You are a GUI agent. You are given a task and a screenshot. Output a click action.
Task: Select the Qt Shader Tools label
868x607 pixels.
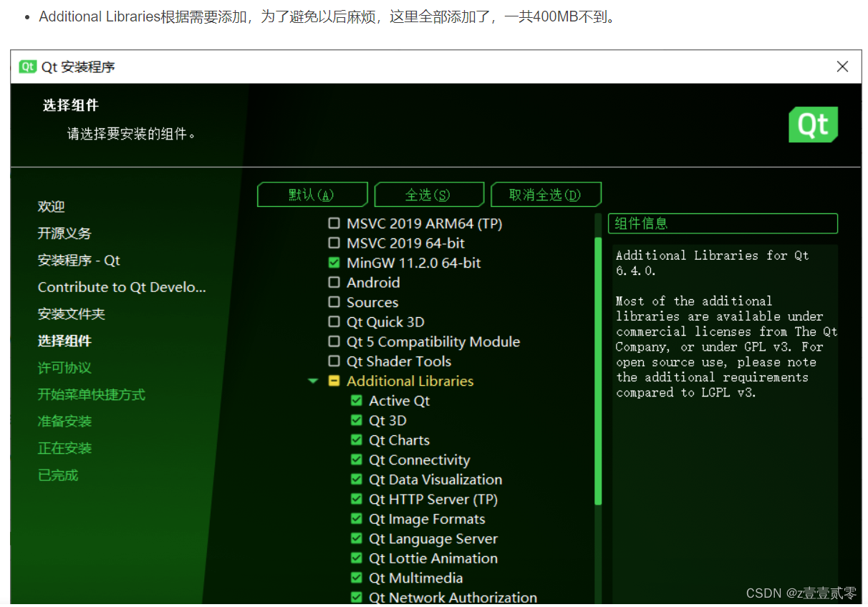(x=399, y=361)
